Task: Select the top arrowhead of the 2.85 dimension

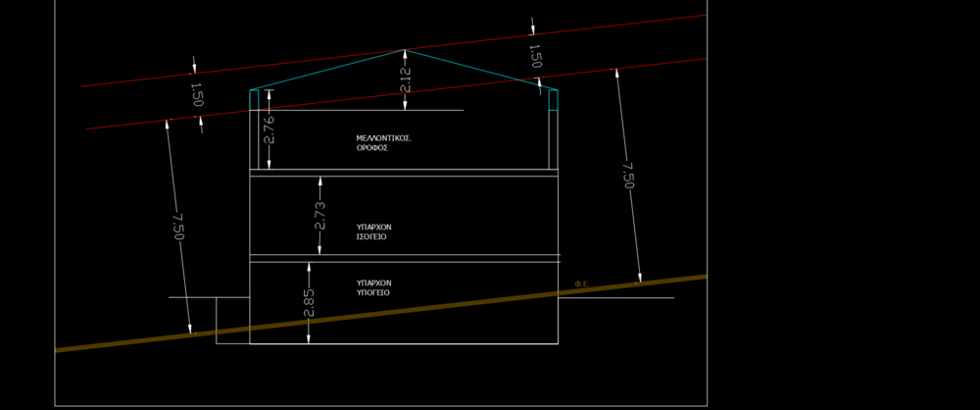Action: point(309,266)
